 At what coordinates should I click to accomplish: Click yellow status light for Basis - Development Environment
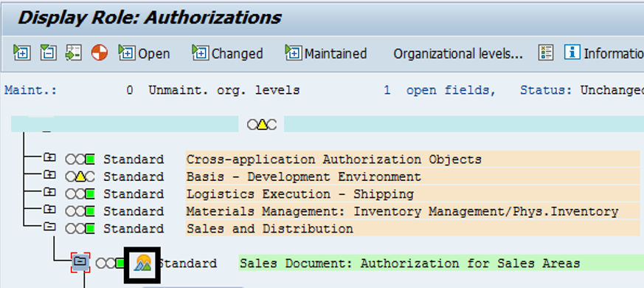(x=80, y=176)
